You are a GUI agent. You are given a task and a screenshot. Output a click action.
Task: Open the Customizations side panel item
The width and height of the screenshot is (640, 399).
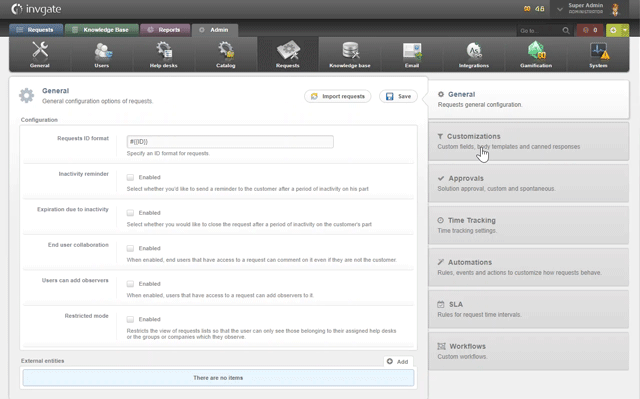pos(529,141)
